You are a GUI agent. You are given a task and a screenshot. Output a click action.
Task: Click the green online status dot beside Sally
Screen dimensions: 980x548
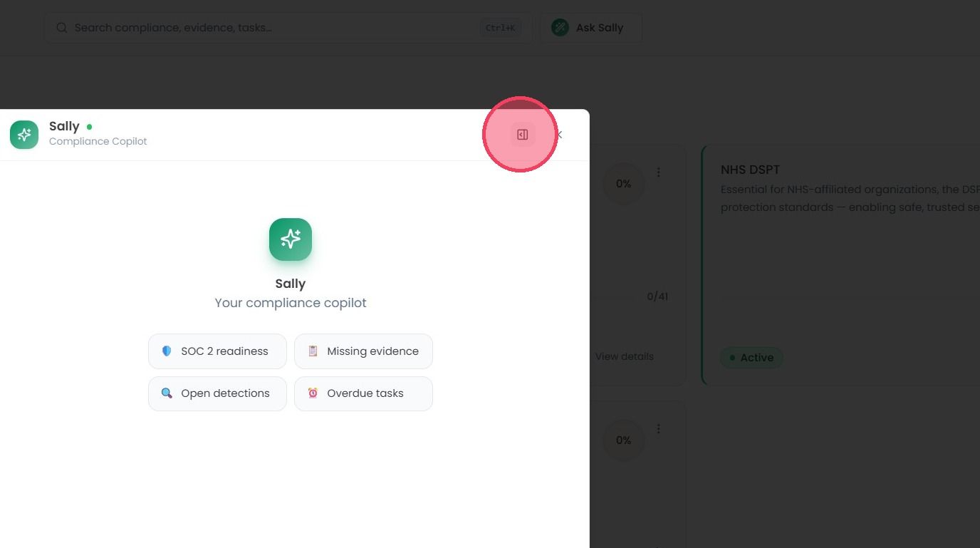coord(89,127)
